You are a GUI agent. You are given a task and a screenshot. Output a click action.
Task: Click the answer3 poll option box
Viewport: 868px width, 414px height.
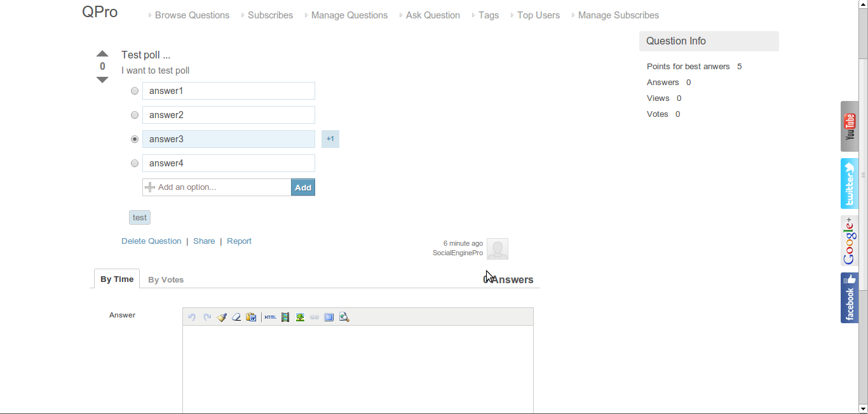[x=229, y=139]
